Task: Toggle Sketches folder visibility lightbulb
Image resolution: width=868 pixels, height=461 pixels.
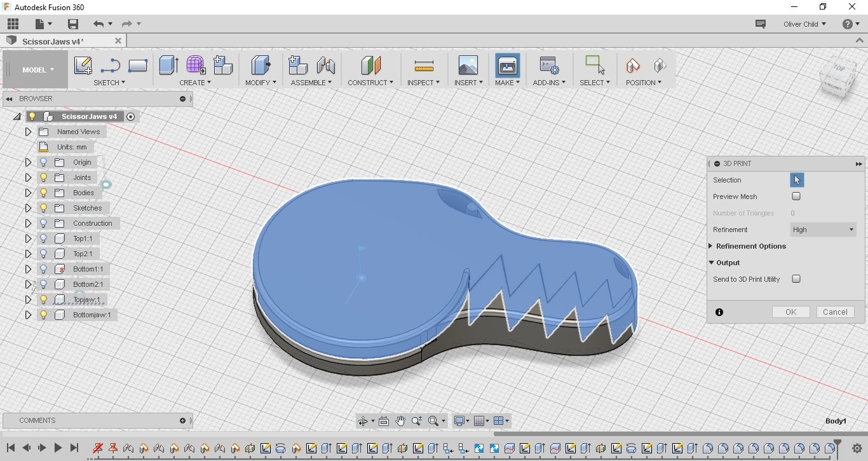Action: [44, 208]
